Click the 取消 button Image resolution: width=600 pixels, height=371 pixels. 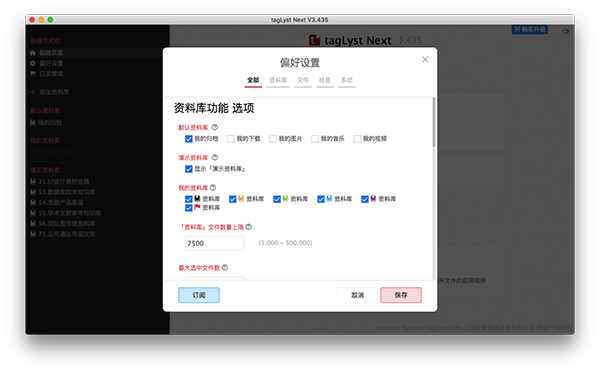(x=357, y=295)
